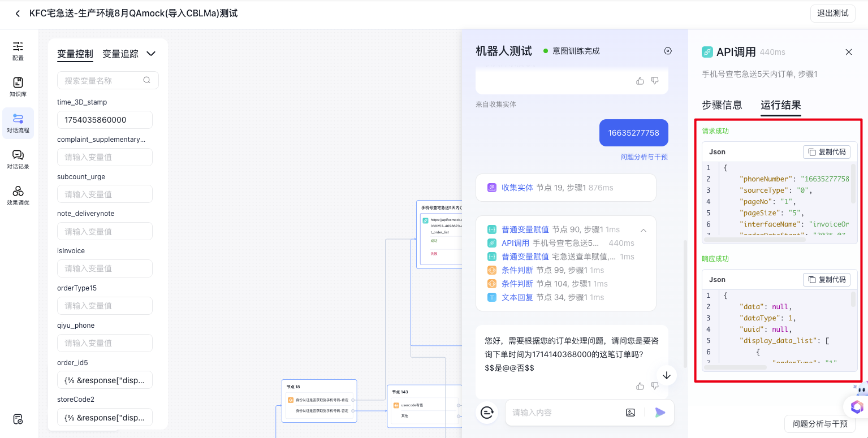The width and height of the screenshot is (868, 438).
Task: Open the 配置 panel in the left sidebar
Action: (x=18, y=51)
